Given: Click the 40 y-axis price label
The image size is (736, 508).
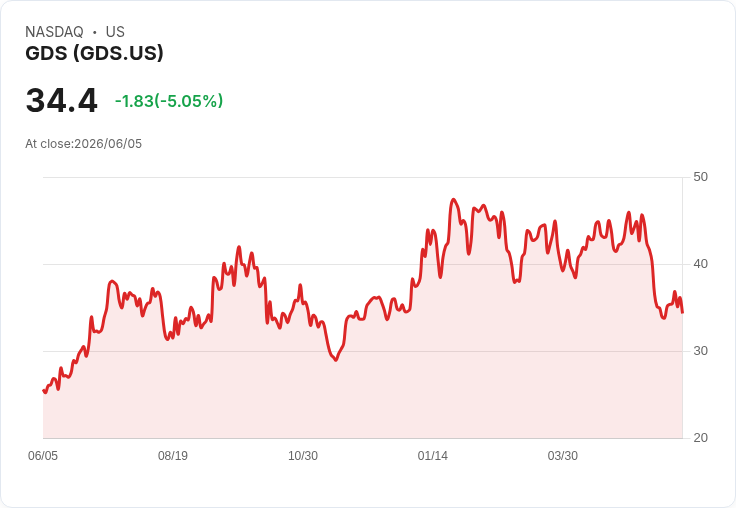Looking at the screenshot, I should click(x=700, y=264).
